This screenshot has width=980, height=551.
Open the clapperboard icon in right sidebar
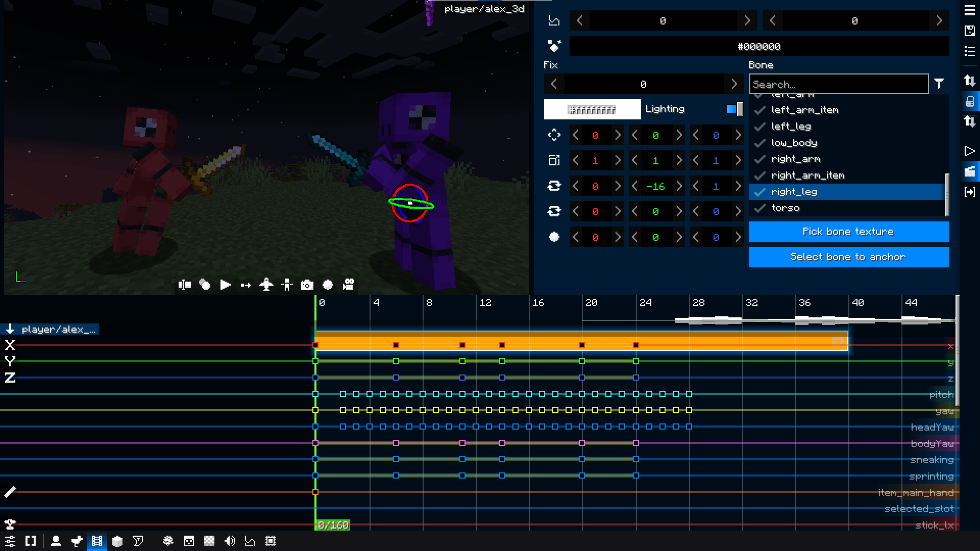click(x=970, y=171)
